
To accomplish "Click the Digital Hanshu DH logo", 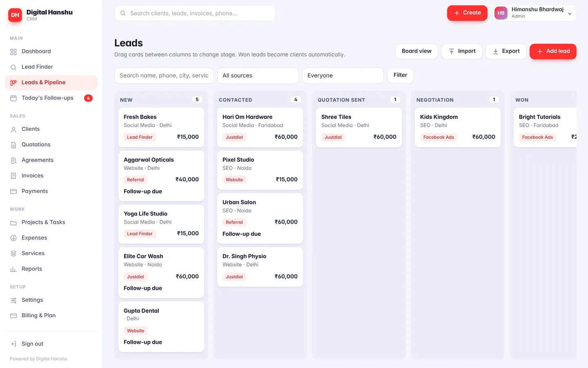I will click(x=15, y=15).
